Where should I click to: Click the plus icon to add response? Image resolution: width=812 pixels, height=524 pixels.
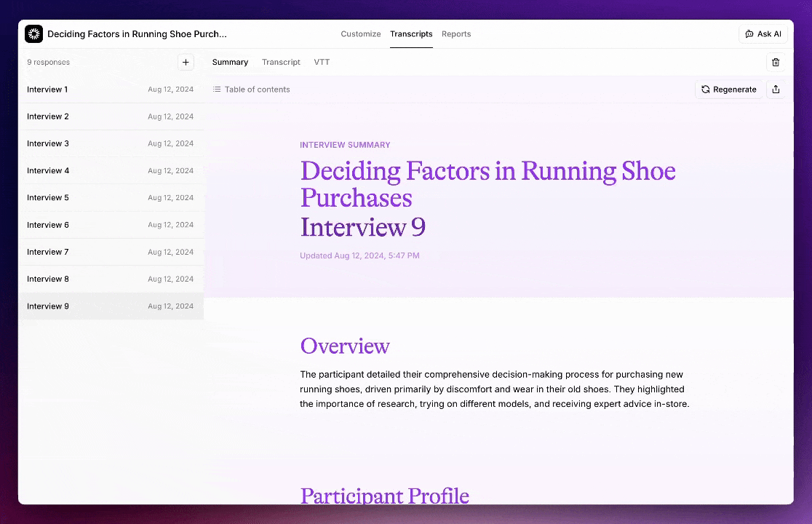point(186,63)
